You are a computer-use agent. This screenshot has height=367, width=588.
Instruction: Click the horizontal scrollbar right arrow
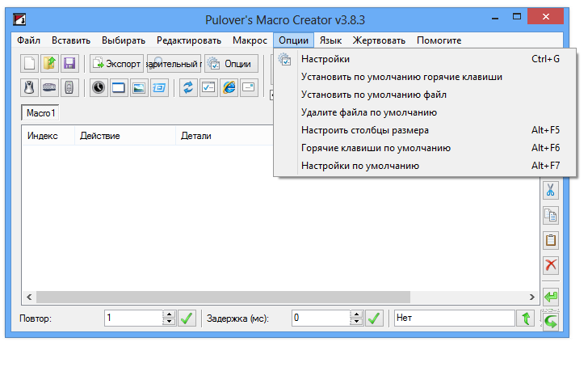coord(531,297)
